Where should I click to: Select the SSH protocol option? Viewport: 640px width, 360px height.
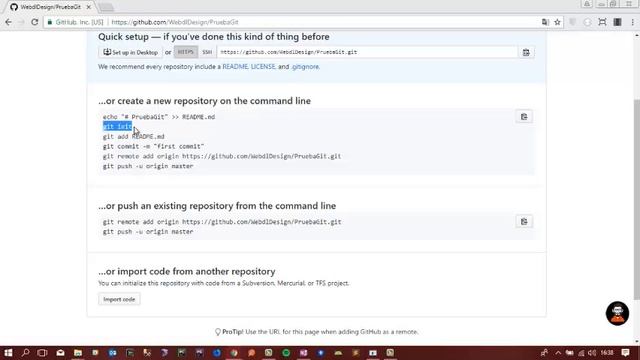207,52
